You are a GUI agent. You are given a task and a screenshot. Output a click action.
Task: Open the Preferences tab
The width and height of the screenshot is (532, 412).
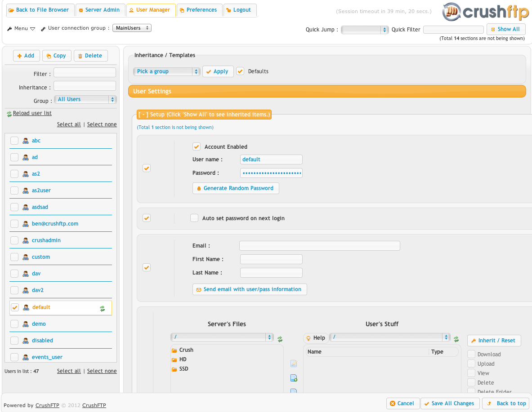pyautogui.click(x=199, y=9)
